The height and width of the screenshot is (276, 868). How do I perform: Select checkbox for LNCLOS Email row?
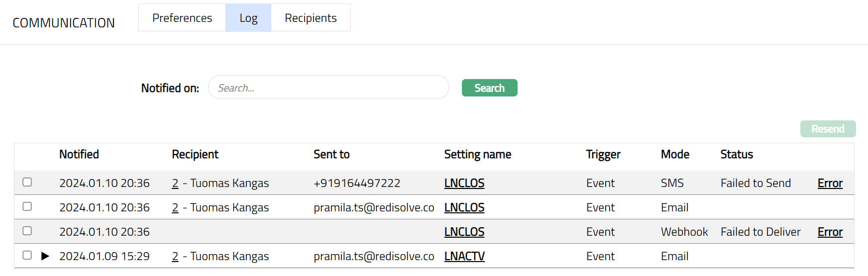[x=27, y=207]
